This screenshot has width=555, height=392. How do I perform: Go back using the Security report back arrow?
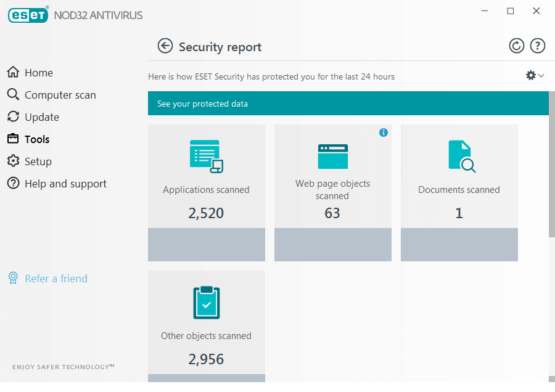click(x=165, y=46)
